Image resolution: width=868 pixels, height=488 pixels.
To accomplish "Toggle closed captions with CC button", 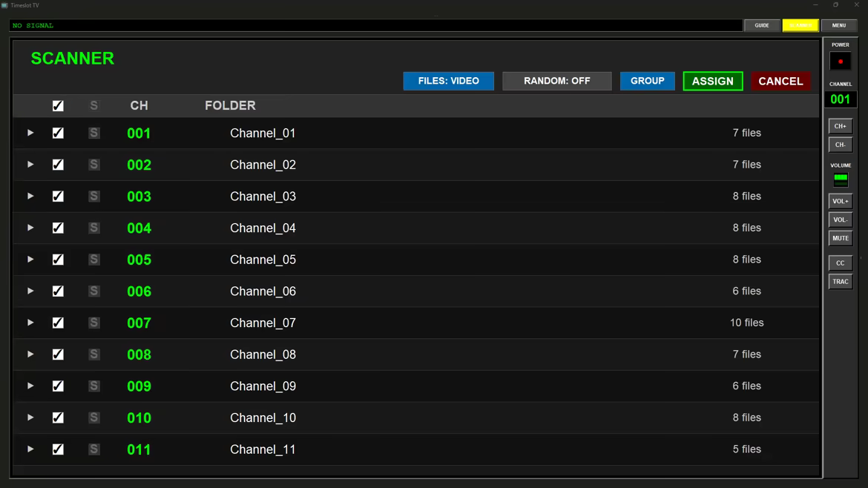I will pyautogui.click(x=841, y=263).
